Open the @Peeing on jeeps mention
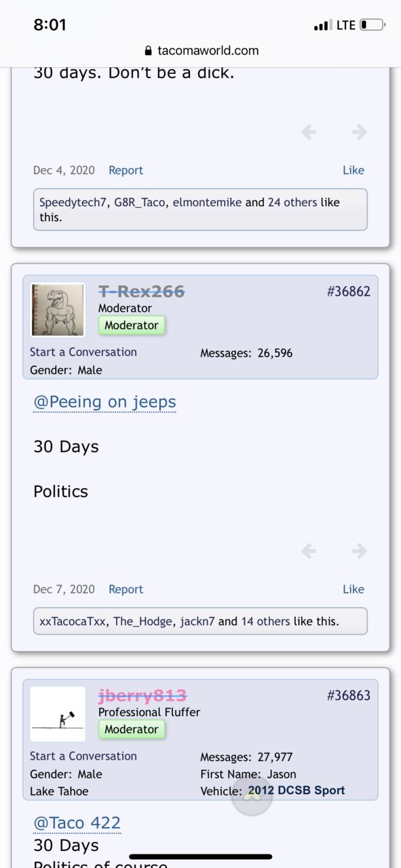This screenshot has width=401, height=868. coord(105,402)
